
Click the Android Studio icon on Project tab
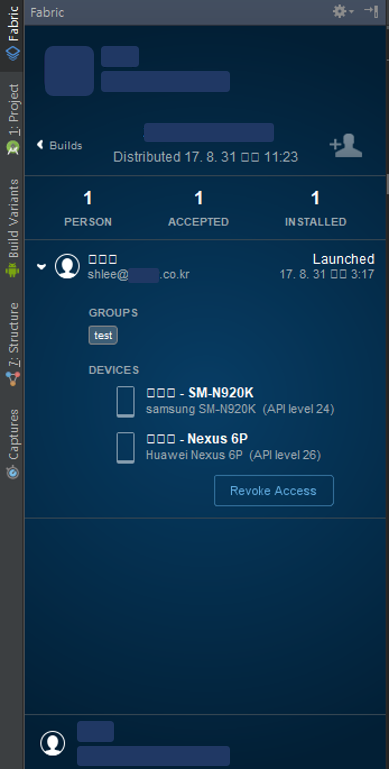tap(13, 148)
